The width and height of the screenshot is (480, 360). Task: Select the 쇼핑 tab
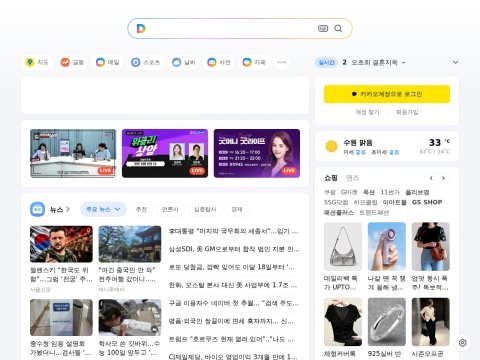click(x=331, y=178)
